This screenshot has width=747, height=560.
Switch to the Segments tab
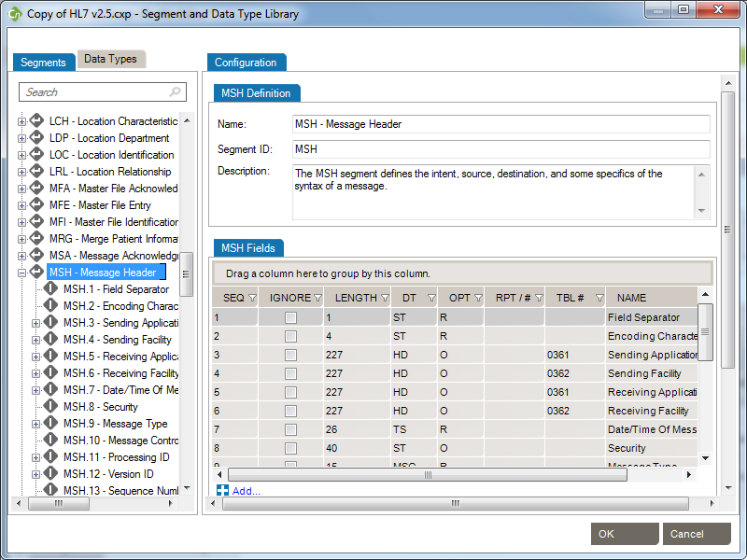(43, 63)
